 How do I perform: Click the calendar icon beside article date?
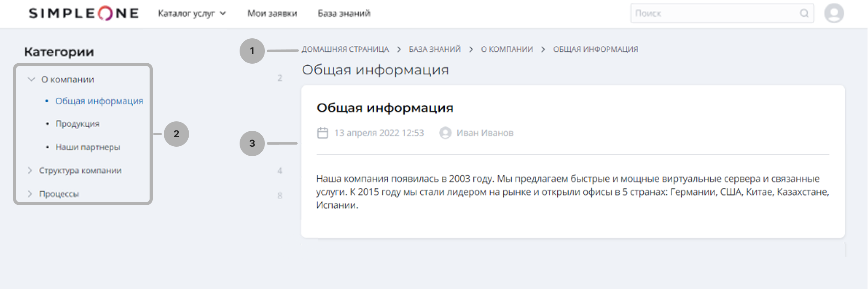pos(322,133)
